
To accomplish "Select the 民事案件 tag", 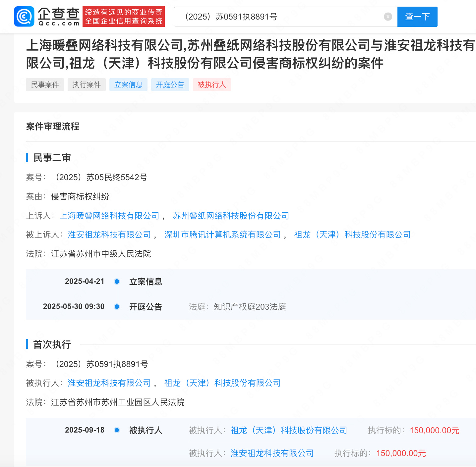I will 45,85.
